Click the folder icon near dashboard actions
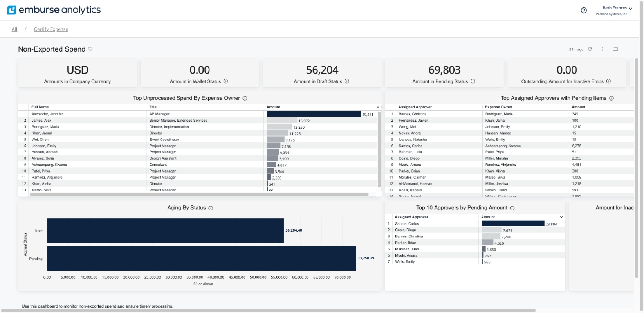 [x=615, y=49]
